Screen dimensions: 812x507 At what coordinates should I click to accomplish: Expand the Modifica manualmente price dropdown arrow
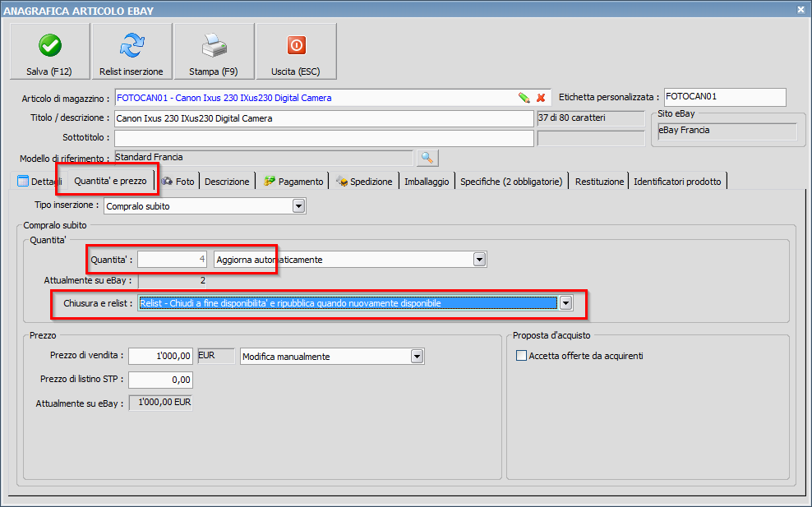pyautogui.click(x=417, y=357)
